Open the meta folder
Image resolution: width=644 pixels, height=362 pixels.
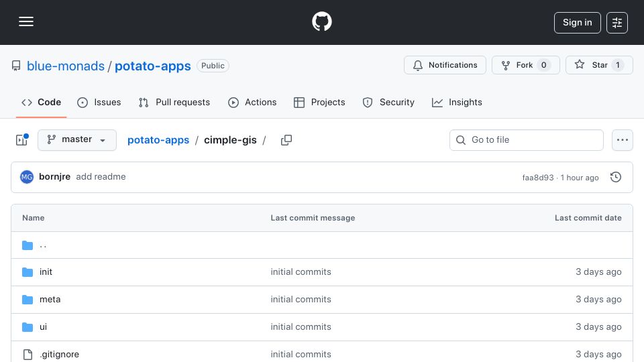pos(50,300)
